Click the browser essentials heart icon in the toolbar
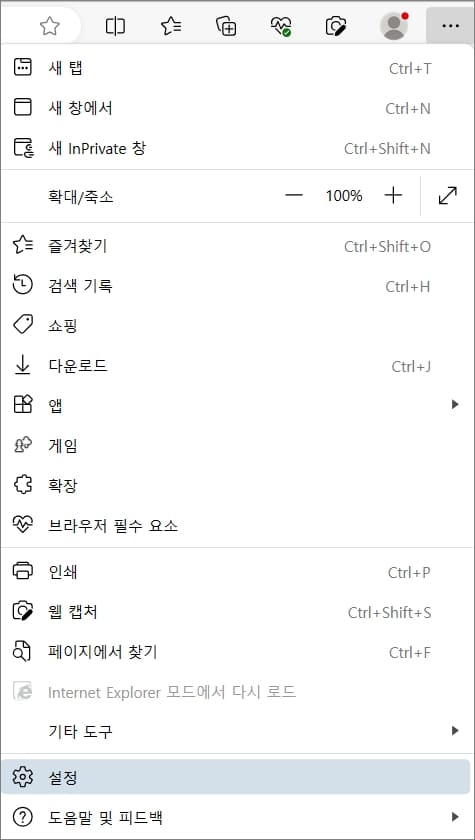The width and height of the screenshot is (475, 840). (281, 26)
